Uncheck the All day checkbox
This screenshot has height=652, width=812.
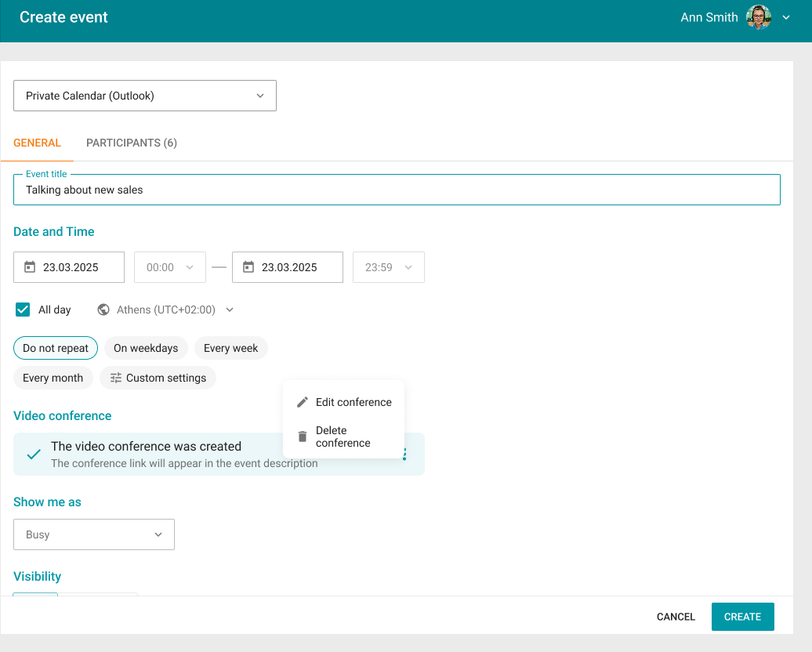(23, 310)
